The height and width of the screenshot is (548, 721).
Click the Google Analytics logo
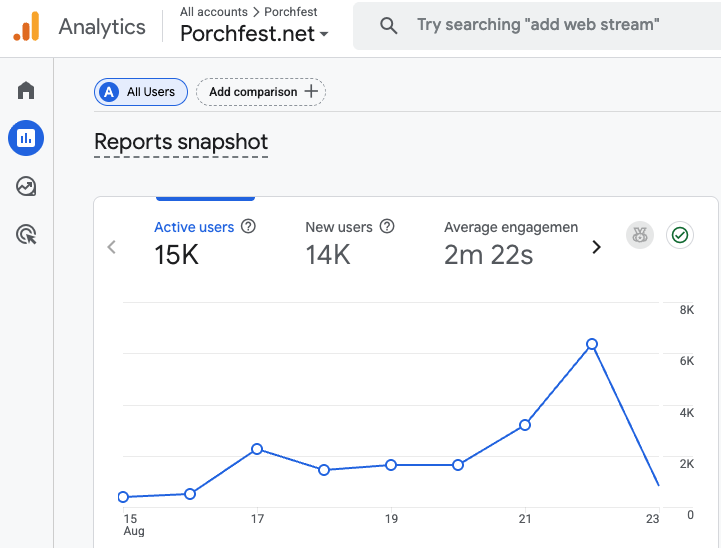point(26,26)
